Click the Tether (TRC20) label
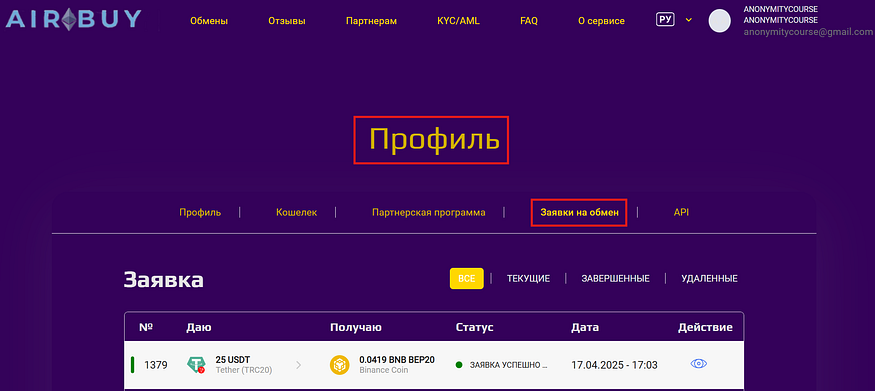 [x=244, y=370]
